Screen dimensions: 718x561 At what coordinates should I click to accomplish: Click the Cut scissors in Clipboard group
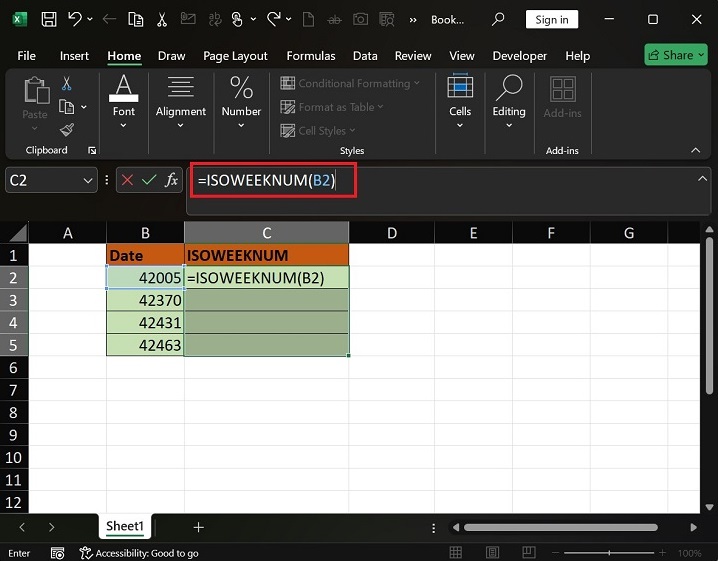(x=67, y=84)
